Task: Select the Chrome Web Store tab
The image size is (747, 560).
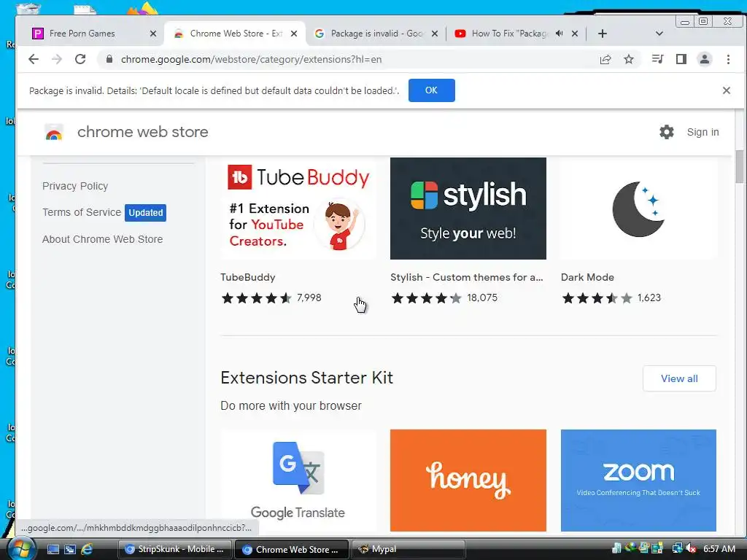Action: point(236,34)
